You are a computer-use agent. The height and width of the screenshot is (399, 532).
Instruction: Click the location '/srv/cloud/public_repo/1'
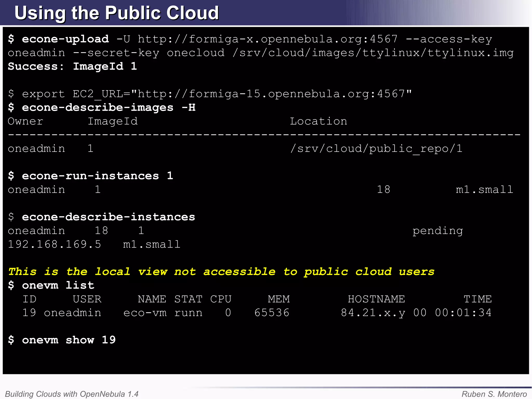click(x=376, y=149)
